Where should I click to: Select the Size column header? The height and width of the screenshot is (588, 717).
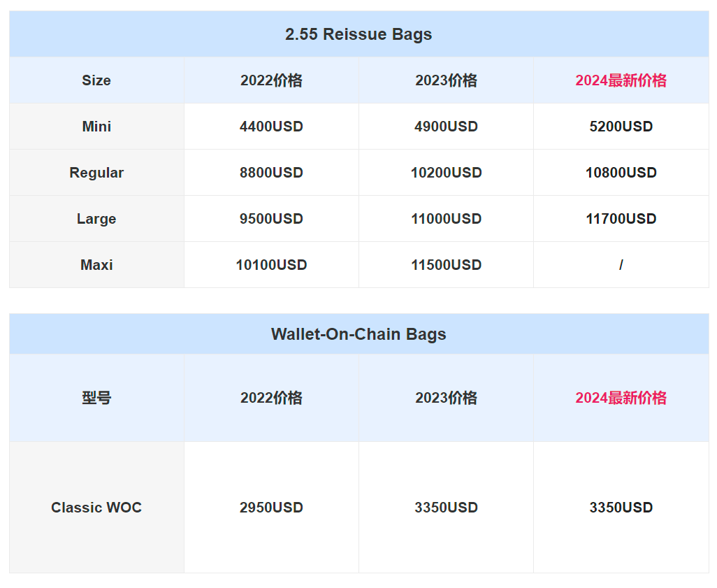pos(96,80)
